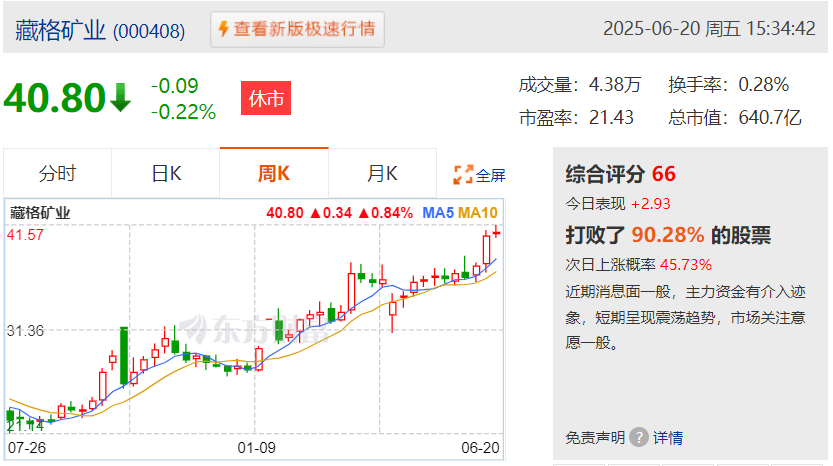Viewport: 833px width, 466px height.
Task: Click the stock code (000408)
Action: [149, 31]
